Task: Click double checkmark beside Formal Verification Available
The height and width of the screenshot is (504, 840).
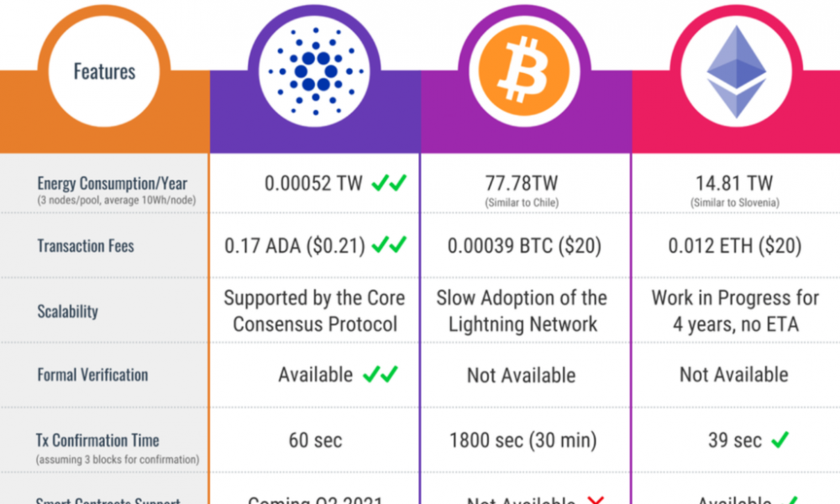Action: [x=381, y=374]
